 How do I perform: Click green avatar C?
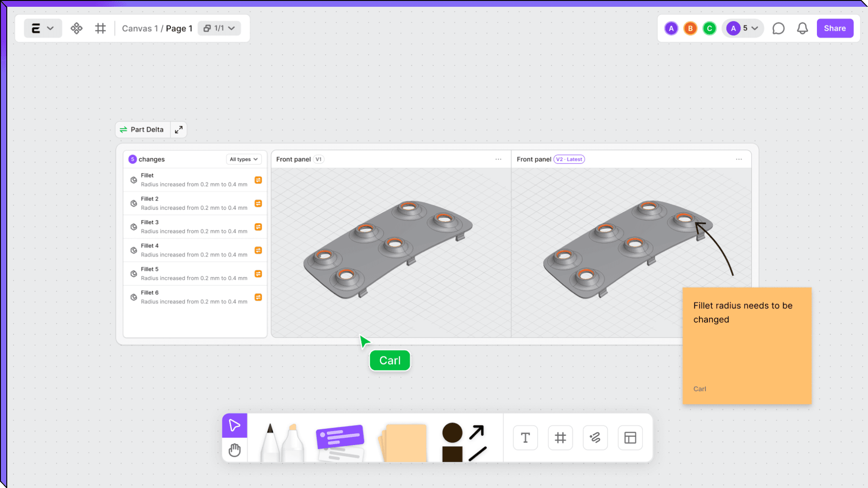pyautogui.click(x=709, y=28)
